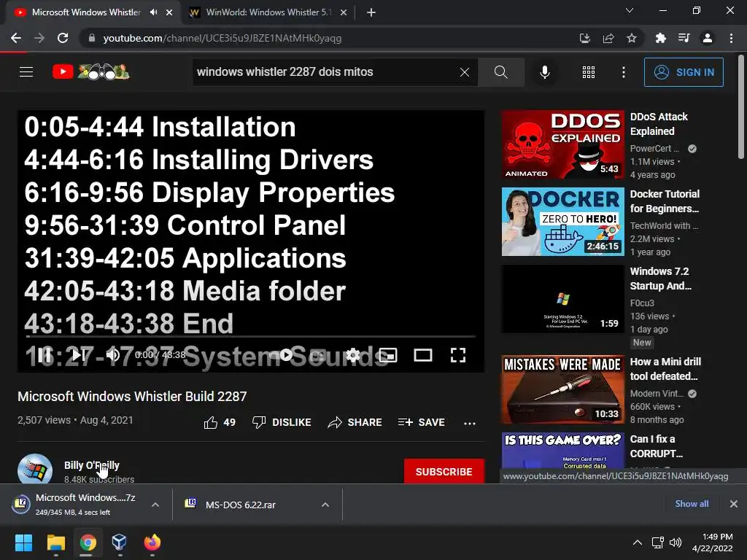Reload the current page
Viewport: 747px width, 560px height.
click(x=63, y=38)
